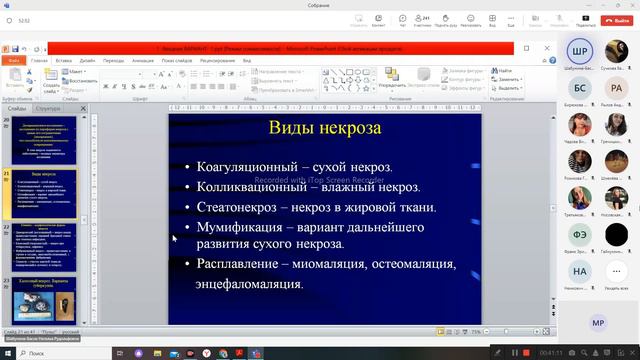The image size is (640, 360).
Task: Expand the Layout (Макет) dropdown
Action: pos(74,72)
